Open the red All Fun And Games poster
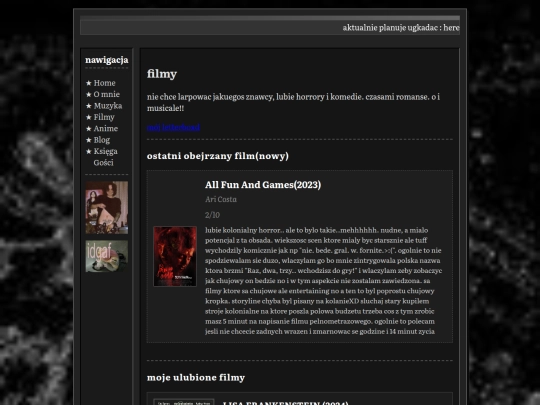 [175, 256]
